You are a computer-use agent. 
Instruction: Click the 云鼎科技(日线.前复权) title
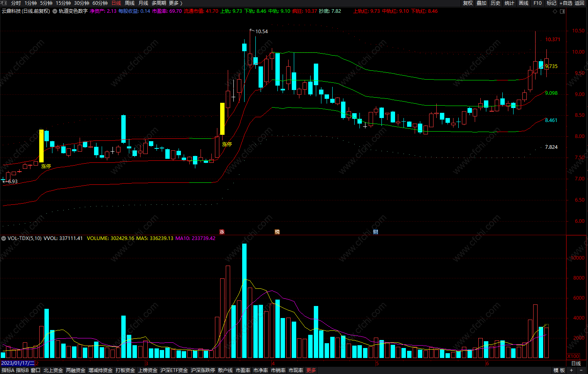[x=26, y=11]
